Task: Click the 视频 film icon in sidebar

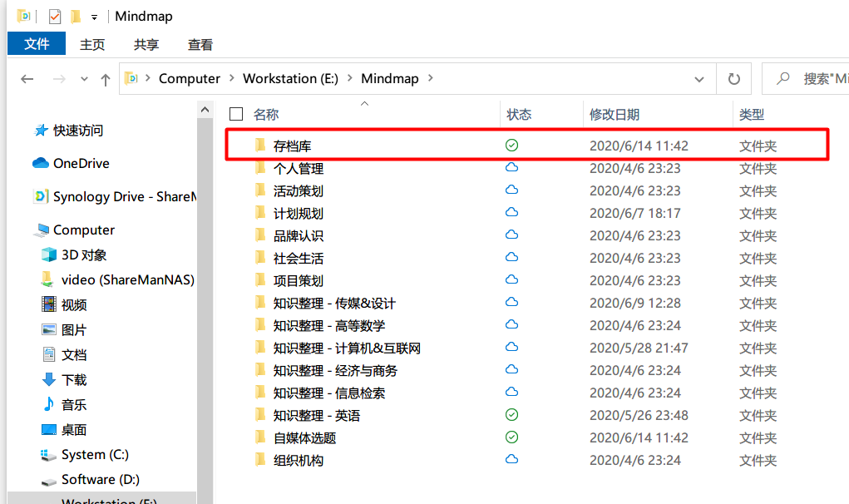Action: [x=49, y=304]
